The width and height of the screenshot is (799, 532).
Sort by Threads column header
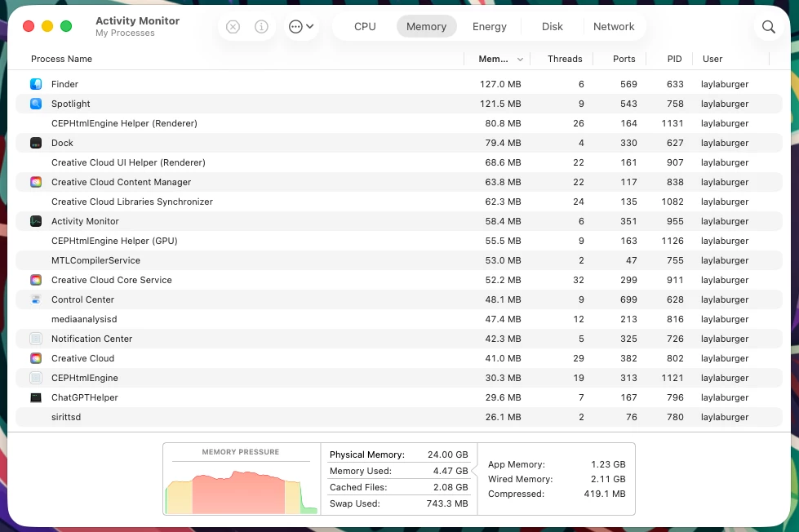tap(565, 59)
